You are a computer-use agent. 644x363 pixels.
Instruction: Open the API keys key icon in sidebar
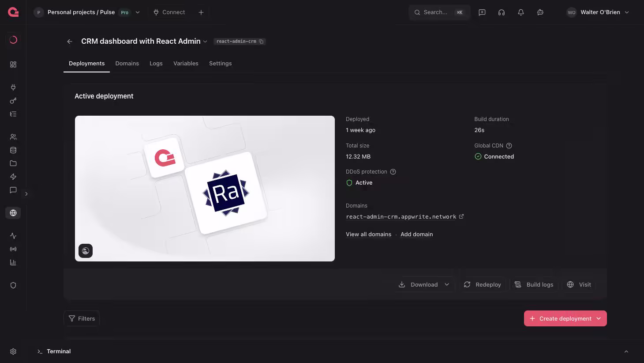click(x=13, y=101)
